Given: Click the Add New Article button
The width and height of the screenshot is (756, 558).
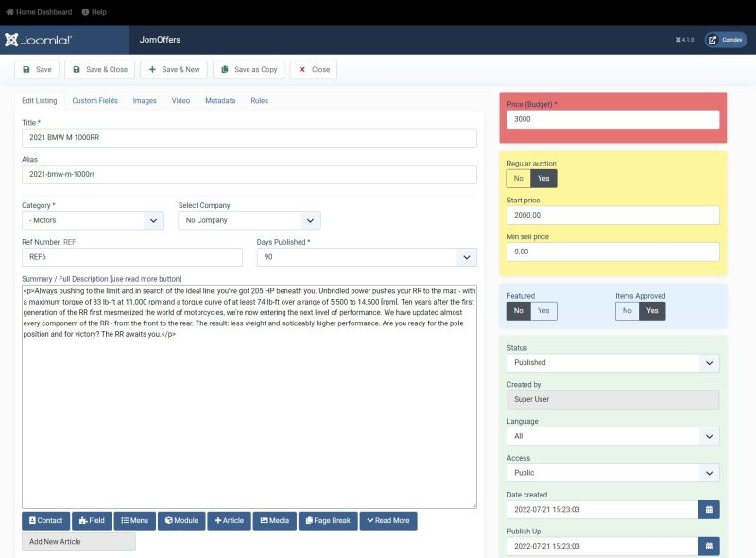Looking at the screenshot, I should [78, 541].
